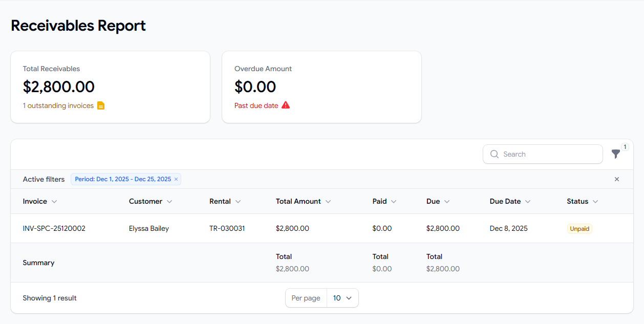Expand the Total Amount column dropdown
Image resolution: width=644 pixels, height=324 pixels.
(328, 202)
